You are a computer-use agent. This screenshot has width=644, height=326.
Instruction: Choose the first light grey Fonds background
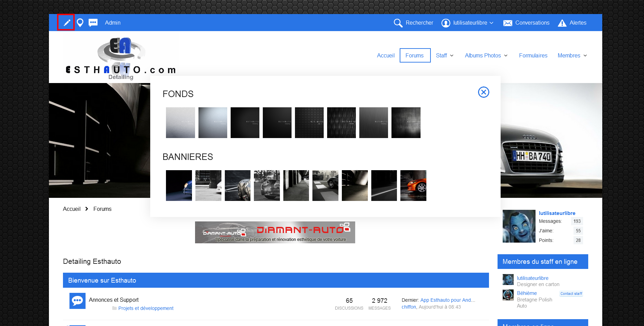(180, 123)
